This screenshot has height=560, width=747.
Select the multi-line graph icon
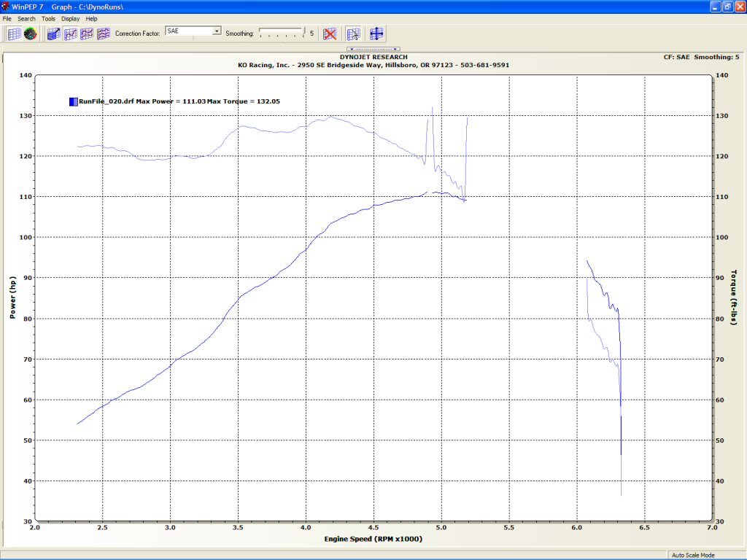tap(104, 34)
